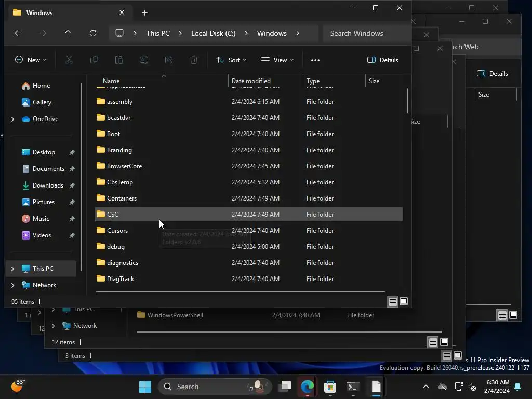Sort by Size column header in front window
Screen dimensions: 532x399
[x=384, y=81]
